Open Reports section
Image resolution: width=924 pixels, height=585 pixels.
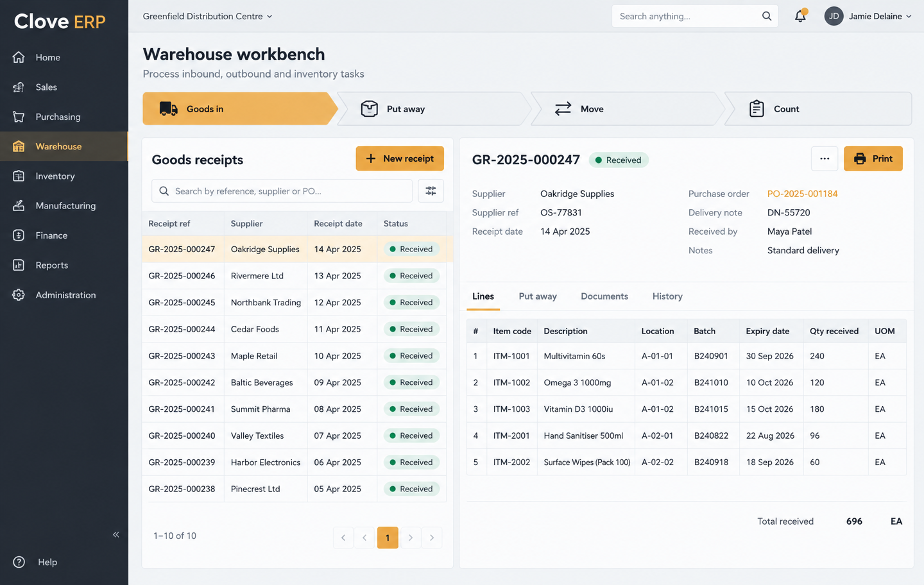[x=64, y=265]
